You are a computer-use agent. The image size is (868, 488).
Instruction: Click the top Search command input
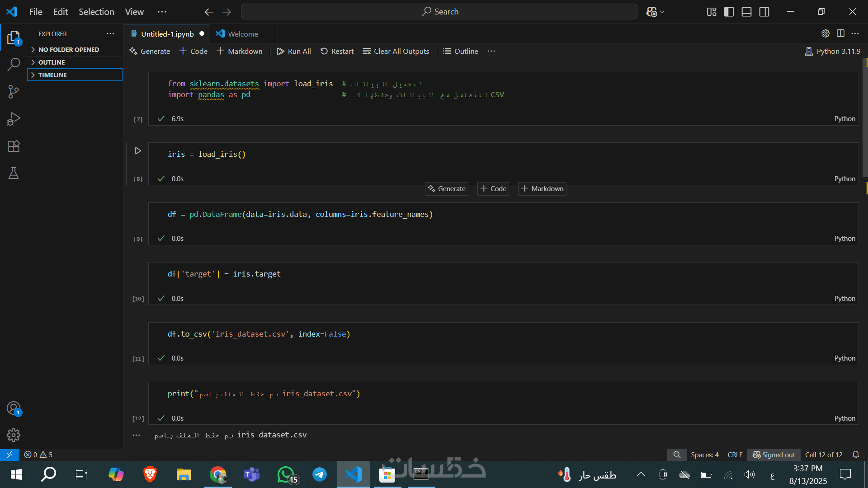tap(439, 12)
